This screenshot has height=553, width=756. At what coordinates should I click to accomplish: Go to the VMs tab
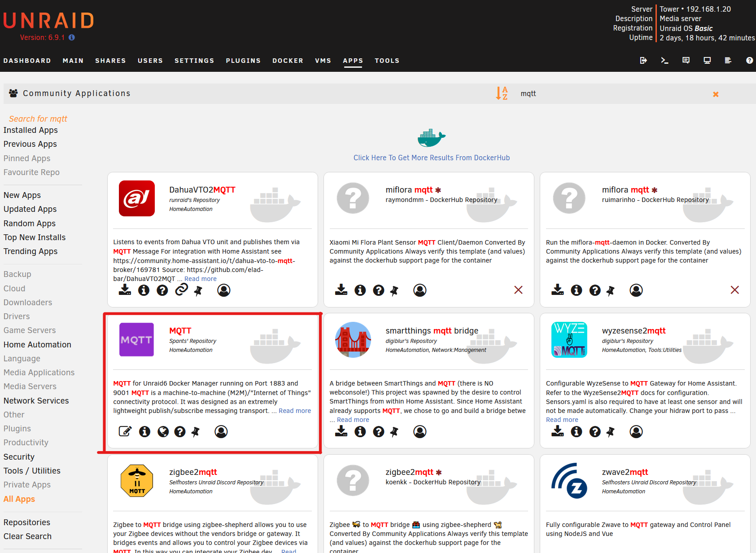pyautogui.click(x=323, y=61)
